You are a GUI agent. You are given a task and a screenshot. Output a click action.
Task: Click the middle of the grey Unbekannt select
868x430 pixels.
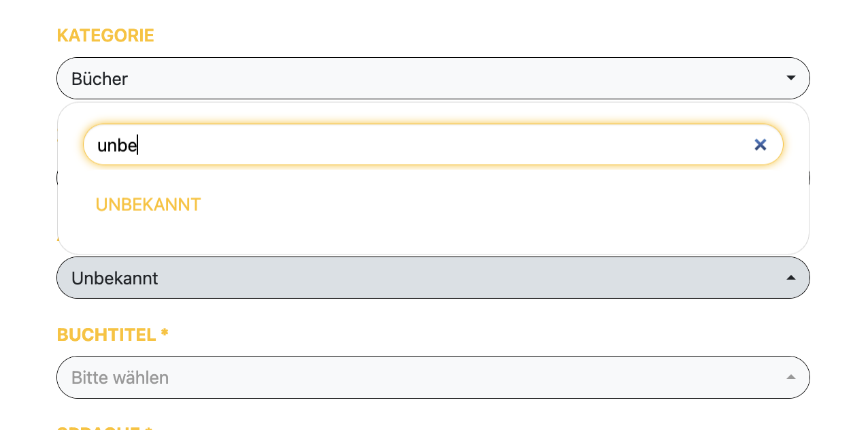click(433, 278)
